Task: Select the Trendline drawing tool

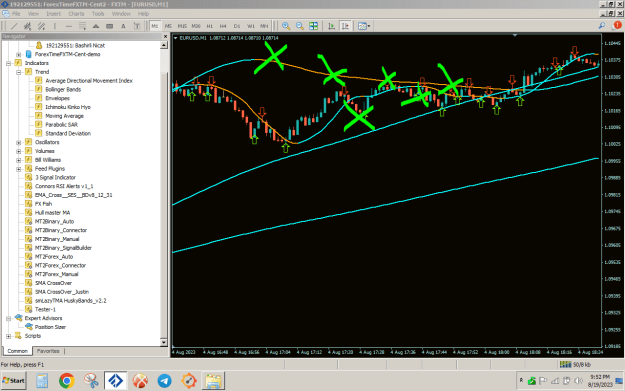Action: click(14, 26)
